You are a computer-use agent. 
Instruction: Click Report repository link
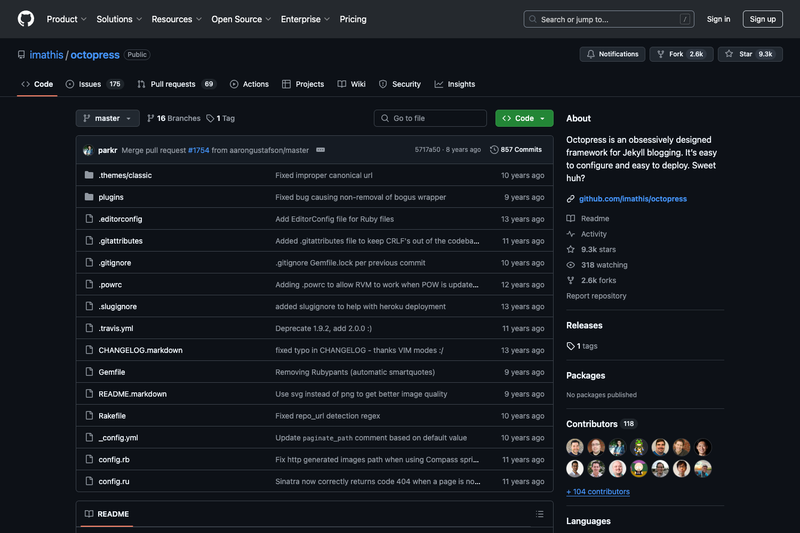[596, 296]
